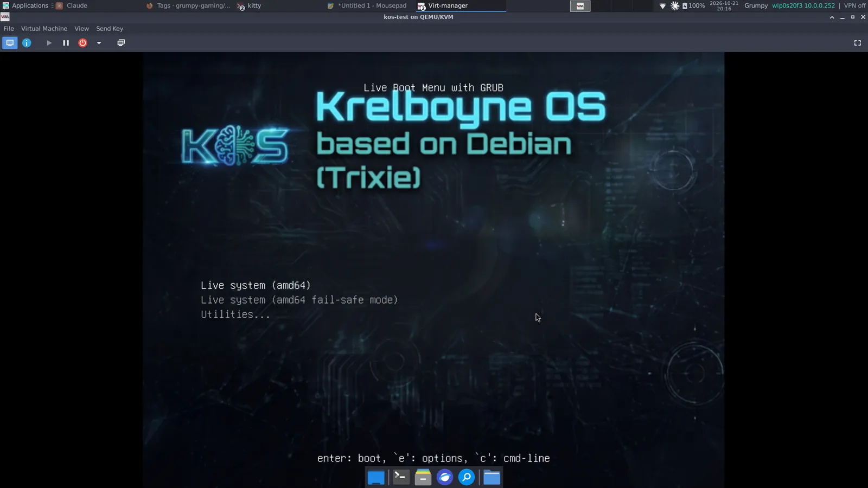
Task: Open the Applications panel menu
Action: tap(25, 5)
